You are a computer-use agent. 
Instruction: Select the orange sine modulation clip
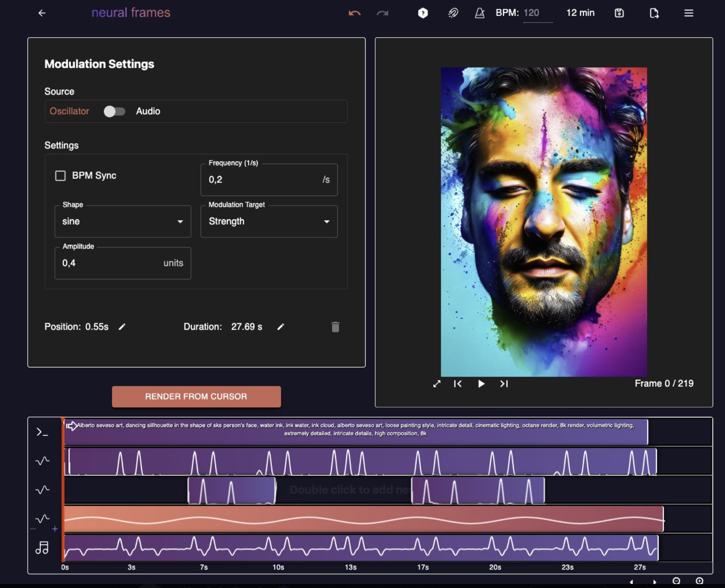coord(363,519)
